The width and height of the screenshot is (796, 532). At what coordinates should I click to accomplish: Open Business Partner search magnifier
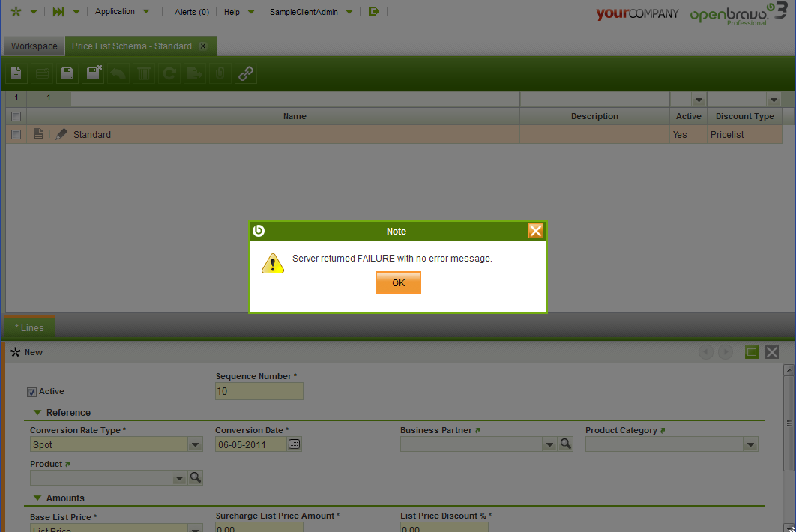pyautogui.click(x=566, y=444)
